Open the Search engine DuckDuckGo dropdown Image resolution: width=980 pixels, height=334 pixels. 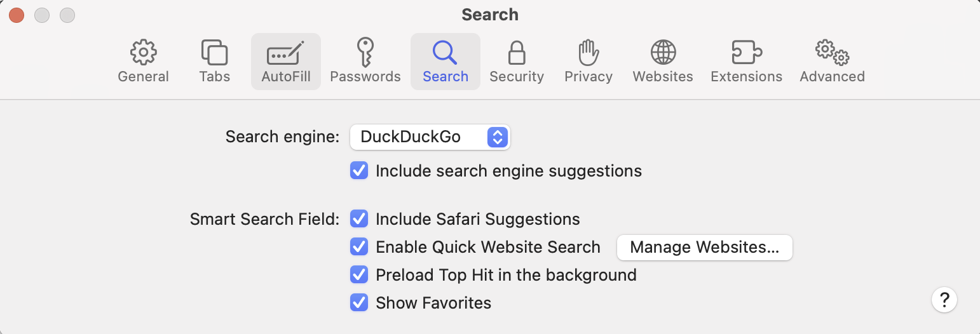tap(430, 137)
